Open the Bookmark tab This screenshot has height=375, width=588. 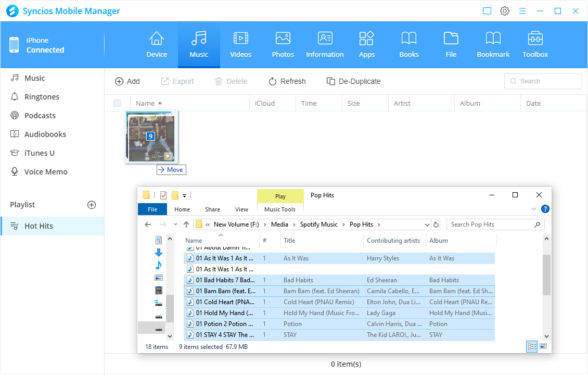(493, 45)
